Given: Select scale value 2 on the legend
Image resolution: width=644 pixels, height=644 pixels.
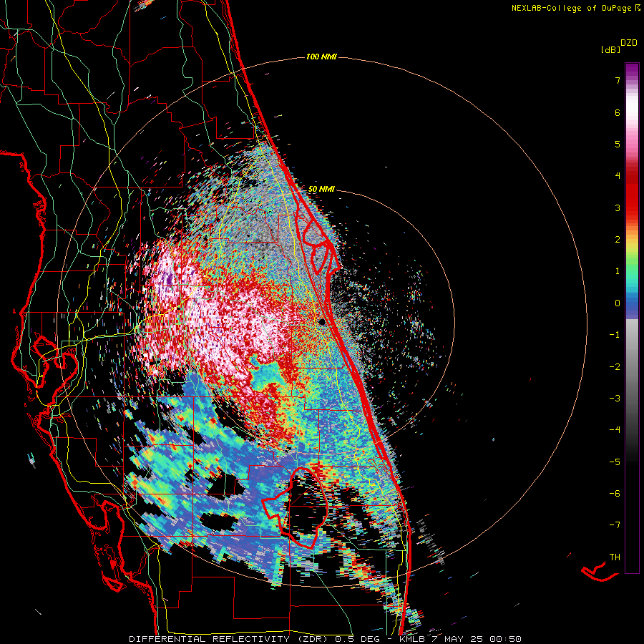Looking at the screenshot, I should coord(618,240).
